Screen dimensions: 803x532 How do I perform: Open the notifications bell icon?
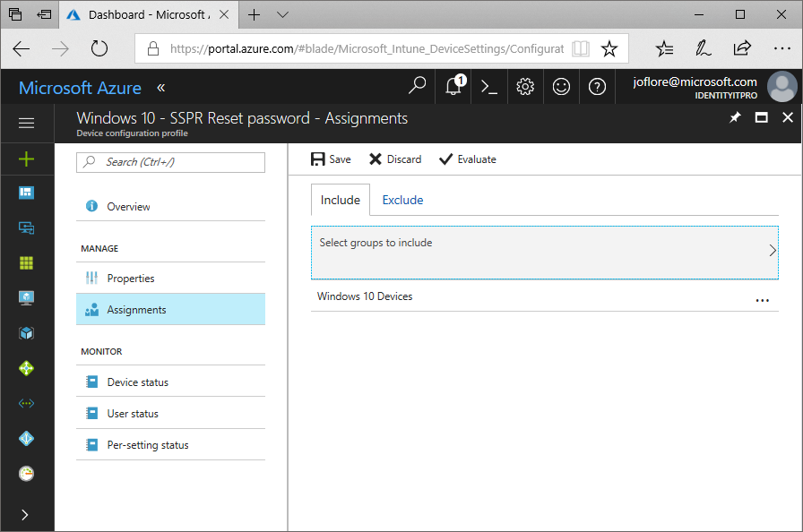[x=454, y=86]
